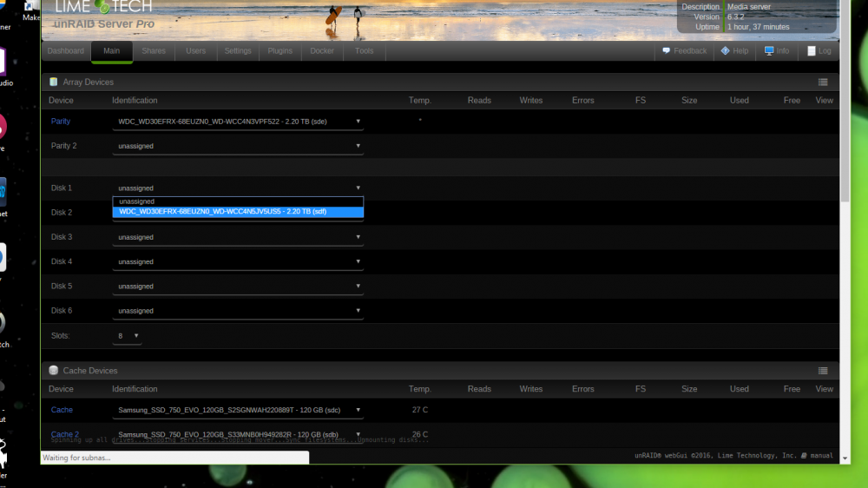The height and width of the screenshot is (488, 868).
Task: Click the LimeTech logo
Action: 103,7
